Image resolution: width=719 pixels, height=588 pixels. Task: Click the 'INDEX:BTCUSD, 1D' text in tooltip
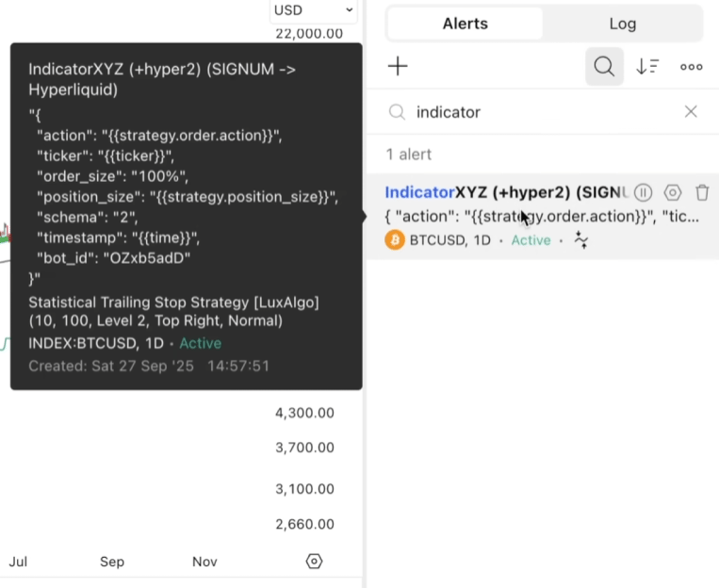pyautogui.click(x=96, y=343)
